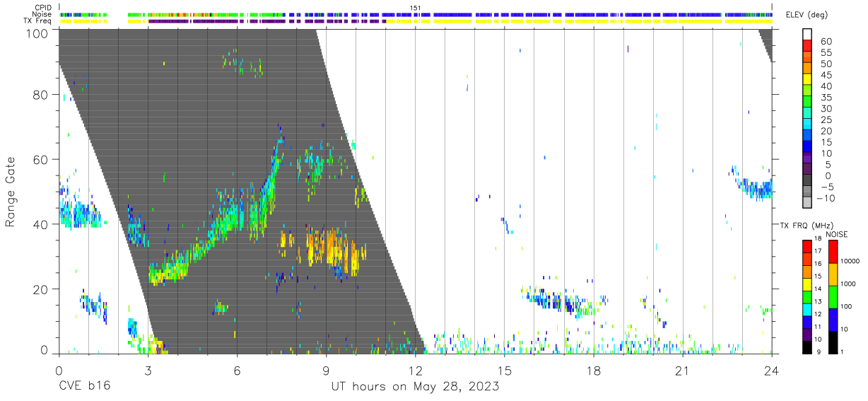Click the 12 tick on UT hours axis

point(415,371)
